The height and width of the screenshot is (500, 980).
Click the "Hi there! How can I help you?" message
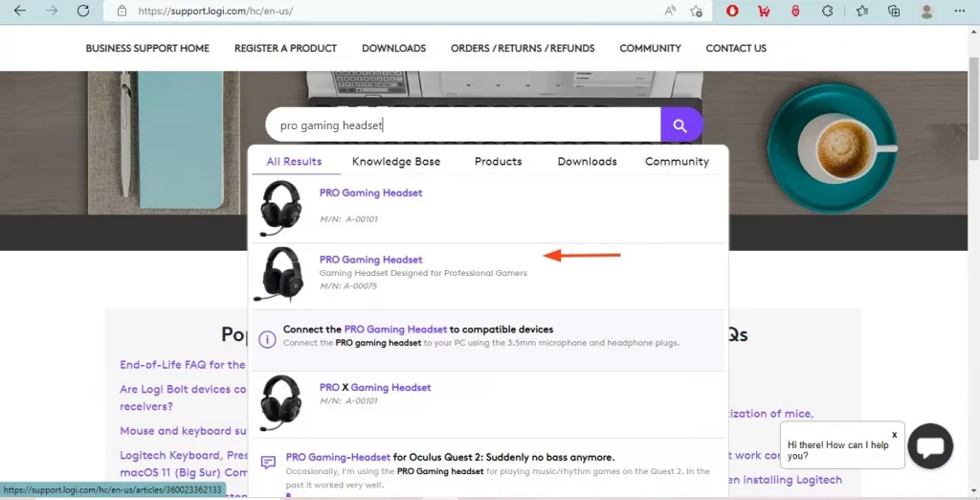click(x=837, y=450)
